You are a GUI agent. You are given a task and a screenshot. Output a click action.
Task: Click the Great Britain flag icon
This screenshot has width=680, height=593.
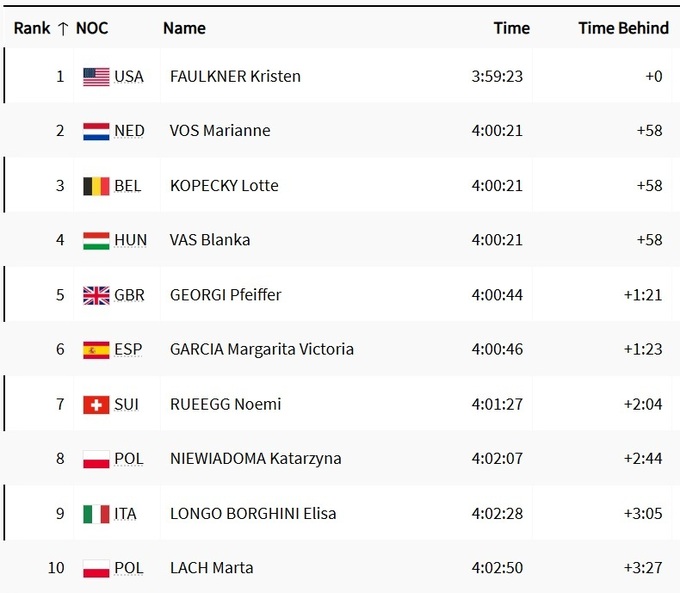pos(96,295)
